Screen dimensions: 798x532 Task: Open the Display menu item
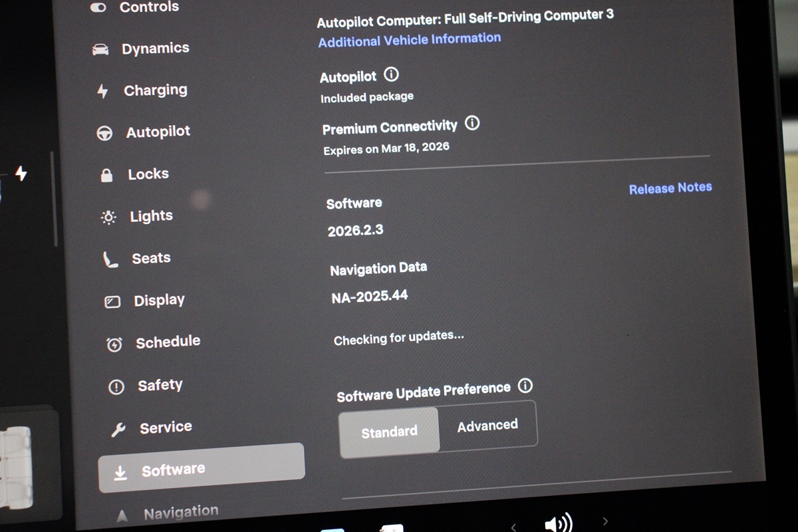158,301
